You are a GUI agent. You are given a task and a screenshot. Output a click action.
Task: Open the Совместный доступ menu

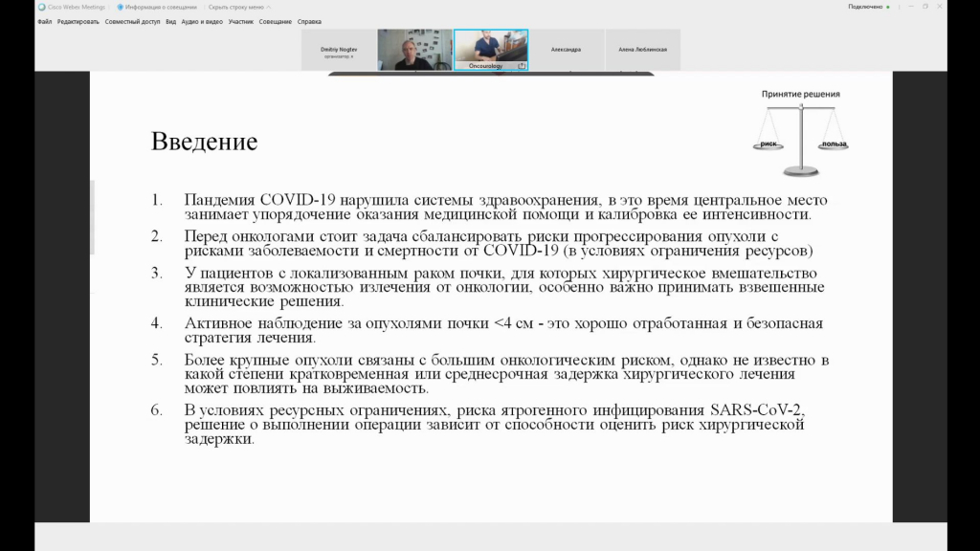pyautogui.click(x=133, y=21)
